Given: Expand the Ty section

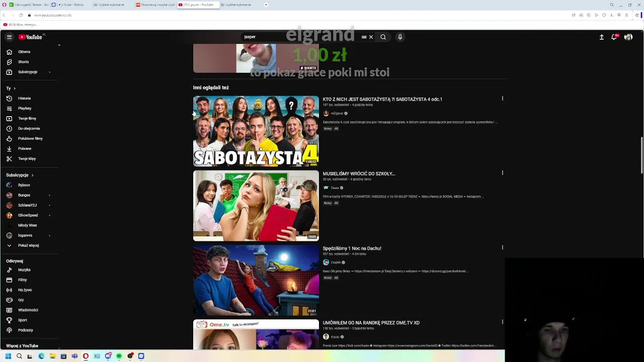Looking at the screenshot, I should pyautogui.click(x=11, y=88).
